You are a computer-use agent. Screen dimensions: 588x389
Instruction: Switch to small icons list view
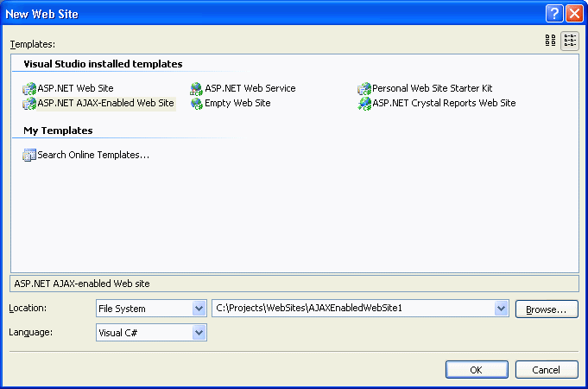(570, 41)
